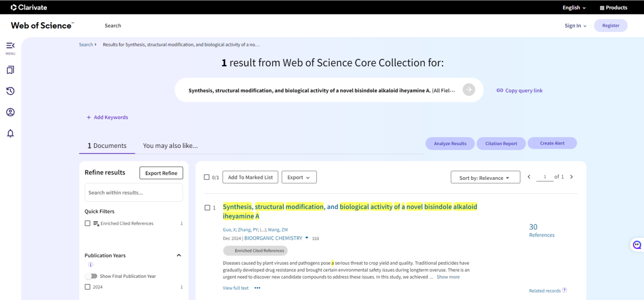Go to next results page arrow
This screenshot has width=644, height=300.
(x=571, y=177)
